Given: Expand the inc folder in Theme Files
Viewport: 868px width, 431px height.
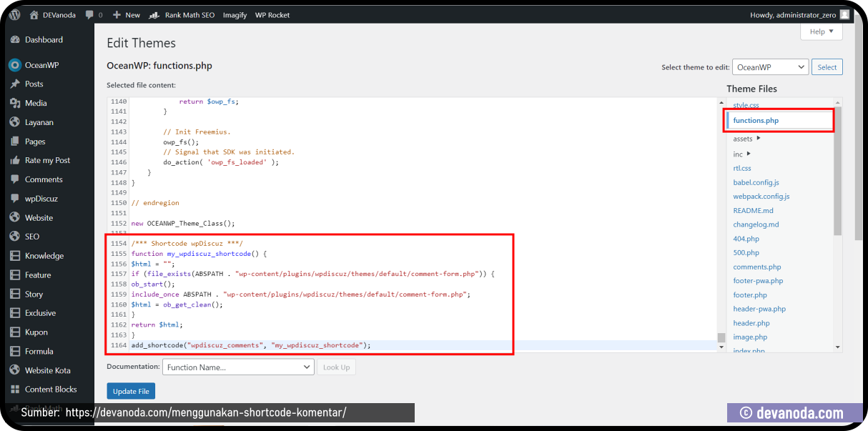Looking at the screenshot, I should point(741,154).
